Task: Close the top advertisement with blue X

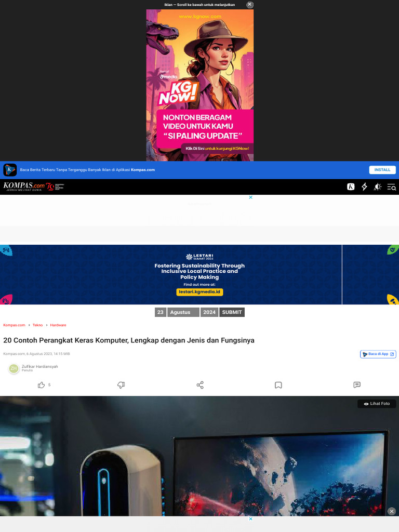Action: tap(251, 197)
